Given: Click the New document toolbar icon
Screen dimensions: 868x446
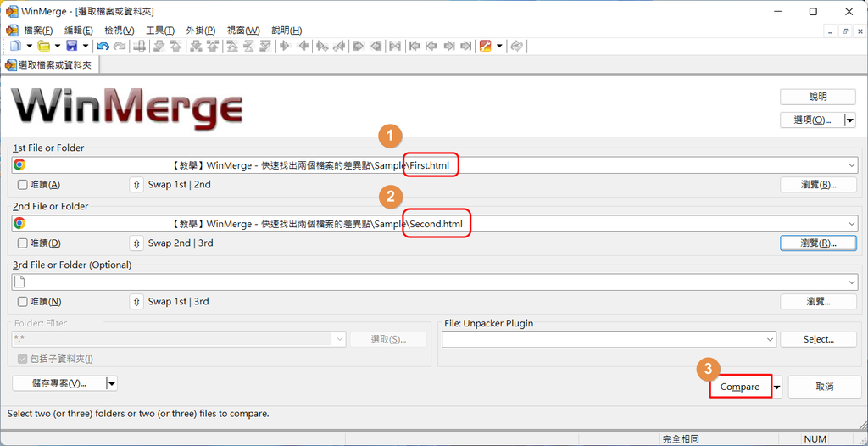Looking at the screenshot, I should click(15, 46).
